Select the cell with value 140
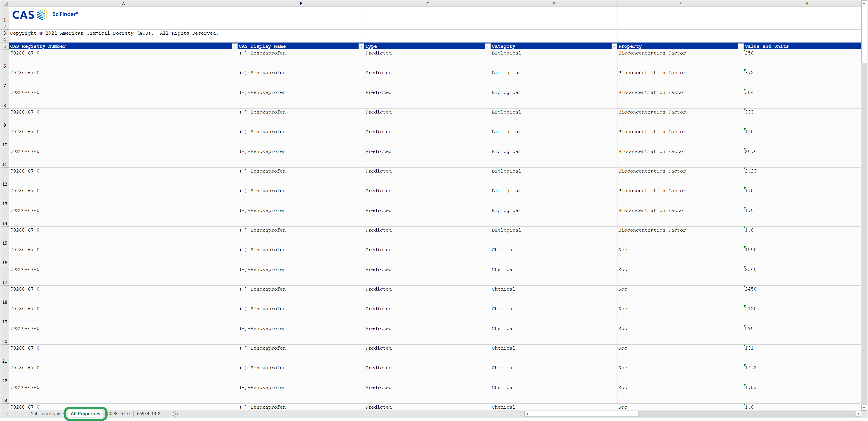868x421 pixels. 802,138
